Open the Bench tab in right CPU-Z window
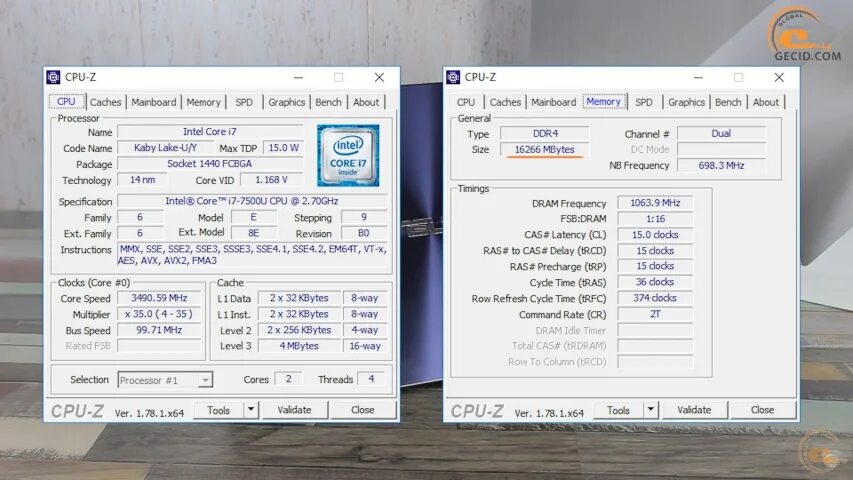853x480 pixels. tap(728, 102)
